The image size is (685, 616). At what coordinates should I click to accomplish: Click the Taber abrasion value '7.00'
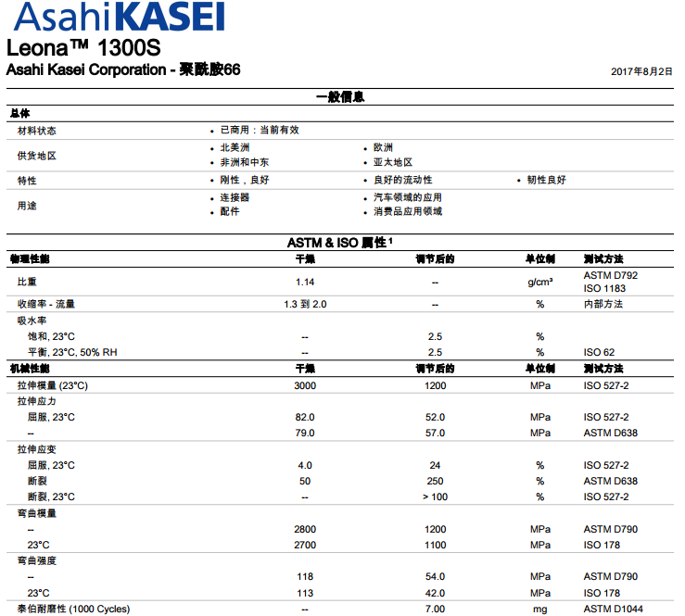435,609
